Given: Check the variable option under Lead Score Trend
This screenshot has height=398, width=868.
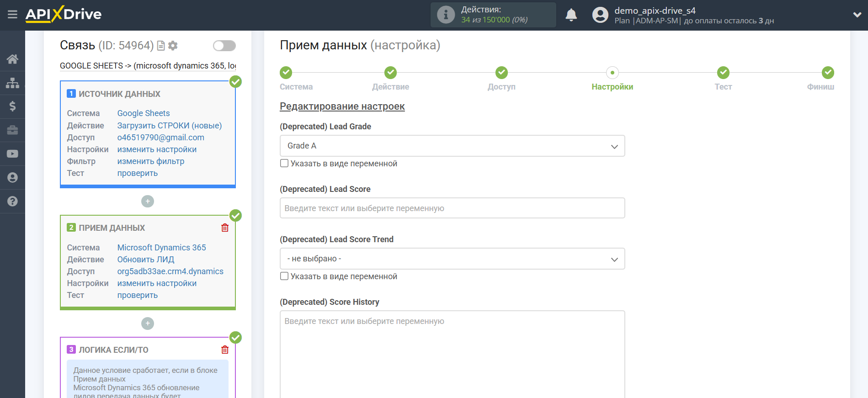Looking at the screenshot, I should click(x=284, y=276).
